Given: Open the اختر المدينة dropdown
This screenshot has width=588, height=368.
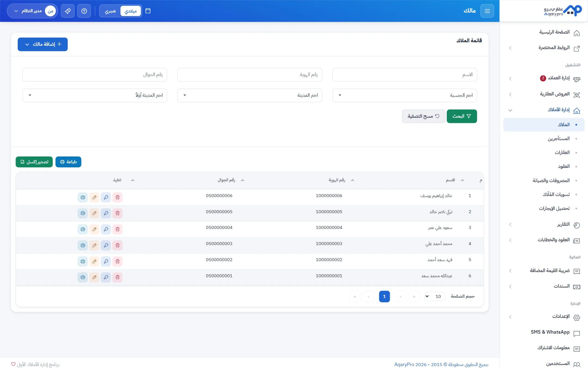Looking at the screenshot, I should 250,95.
